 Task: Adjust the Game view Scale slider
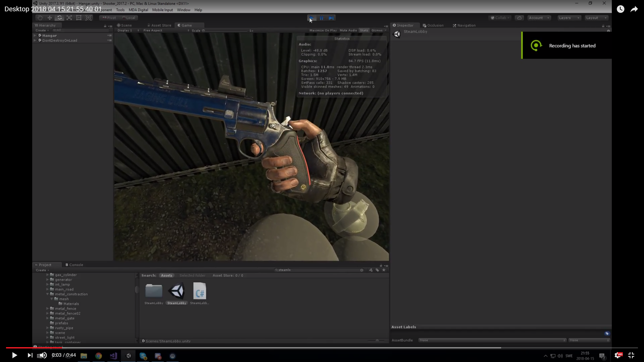point(204,30)
